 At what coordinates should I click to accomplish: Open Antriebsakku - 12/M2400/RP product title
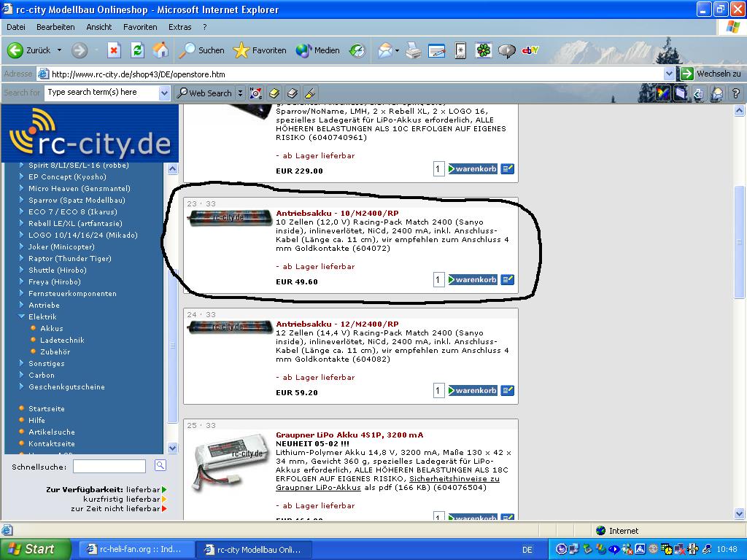click(x=337, y=324)
